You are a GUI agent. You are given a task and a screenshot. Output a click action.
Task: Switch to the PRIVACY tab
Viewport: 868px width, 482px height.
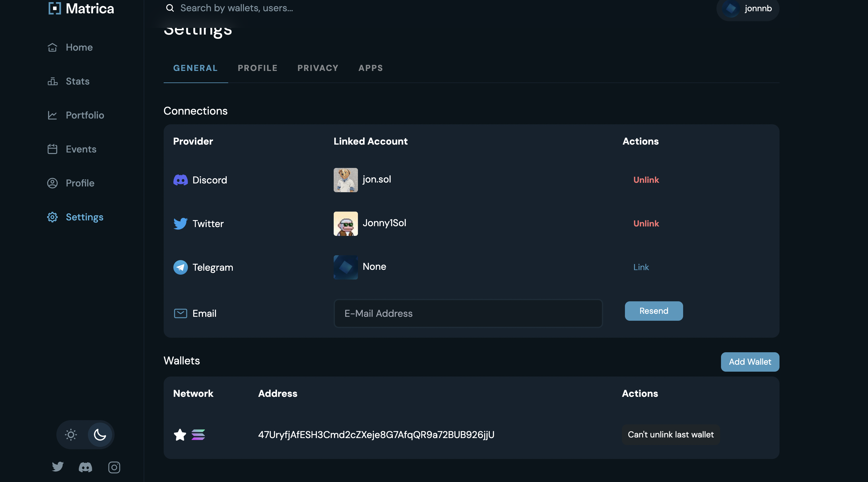click(318, 68)
